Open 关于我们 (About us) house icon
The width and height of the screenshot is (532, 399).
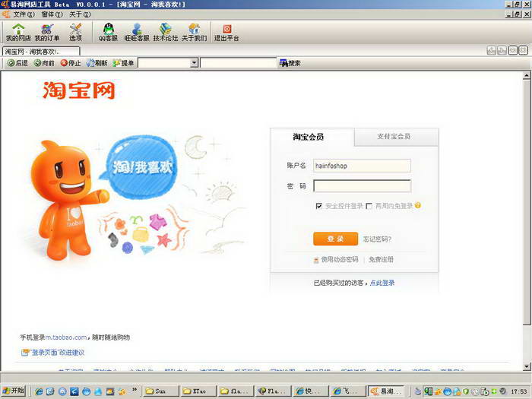(x=194, y=33)
